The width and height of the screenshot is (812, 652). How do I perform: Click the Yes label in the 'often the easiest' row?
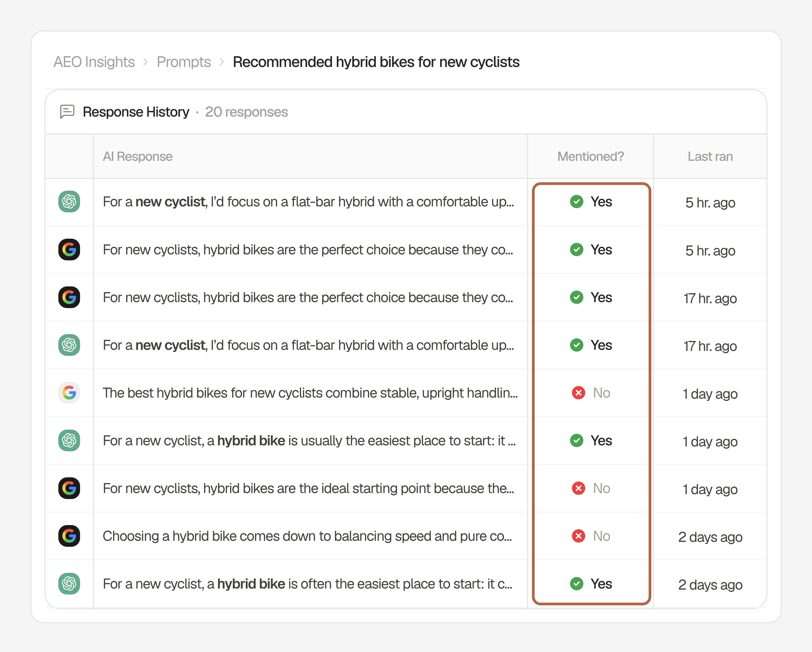pos(601,584)
